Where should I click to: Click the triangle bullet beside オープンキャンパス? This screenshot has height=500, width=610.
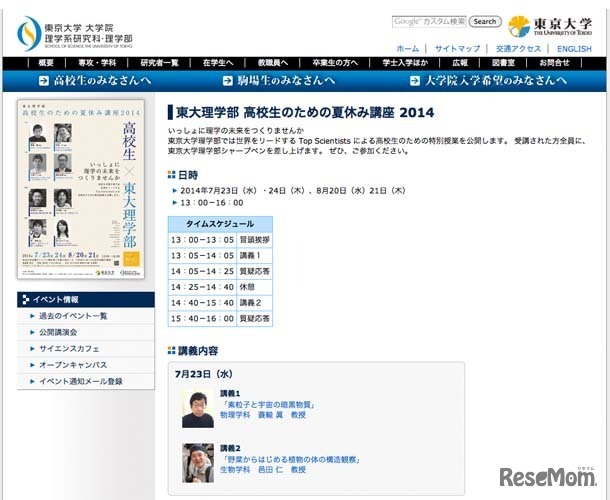pos(33,365)
